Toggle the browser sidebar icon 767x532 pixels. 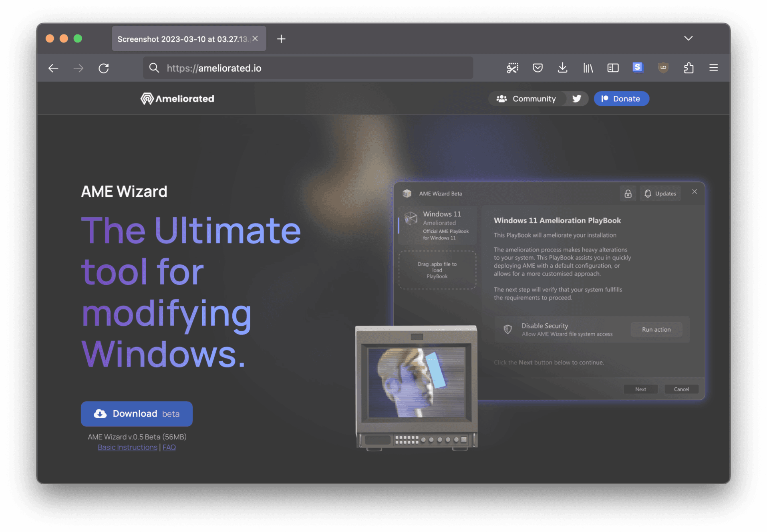[613, 68]
